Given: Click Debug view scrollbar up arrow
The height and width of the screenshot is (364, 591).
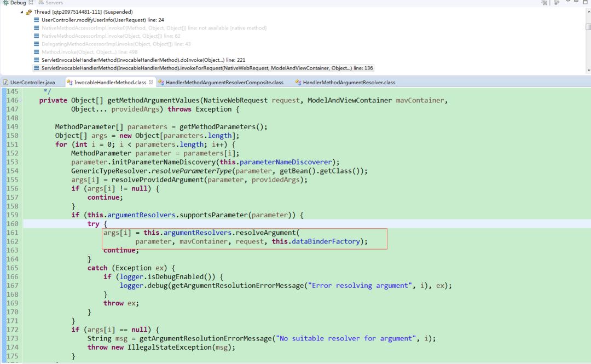Looking at the screenshot, I should click(x=588, y=11).
